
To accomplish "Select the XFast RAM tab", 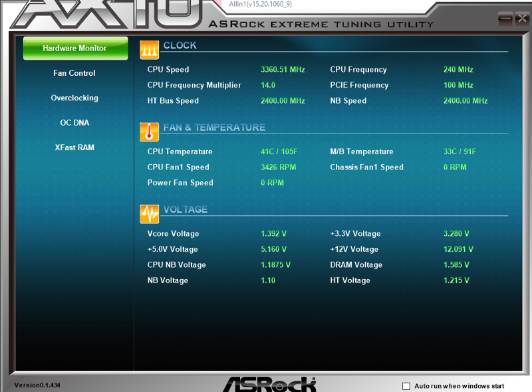I will [74, 147].
